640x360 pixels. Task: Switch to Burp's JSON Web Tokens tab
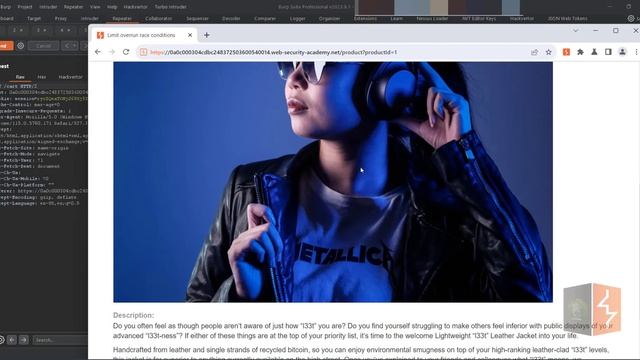(567, 18)
